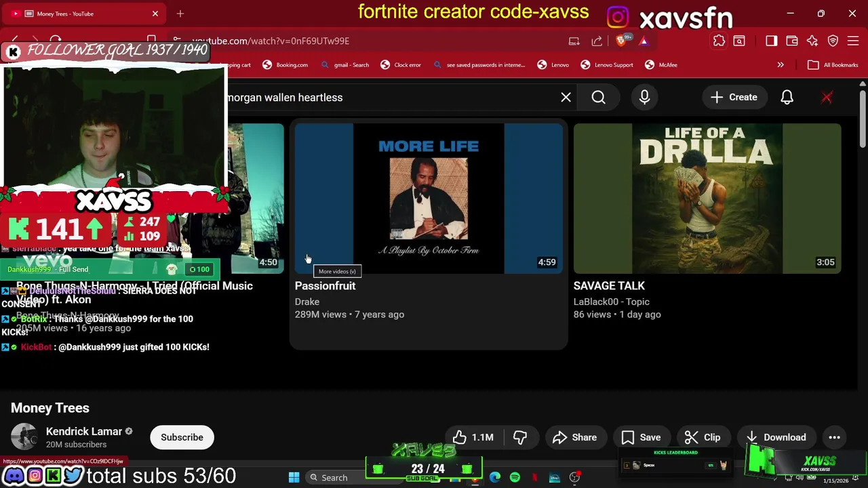Subscribe to Kendrick Lamar

tap(182, 437)
